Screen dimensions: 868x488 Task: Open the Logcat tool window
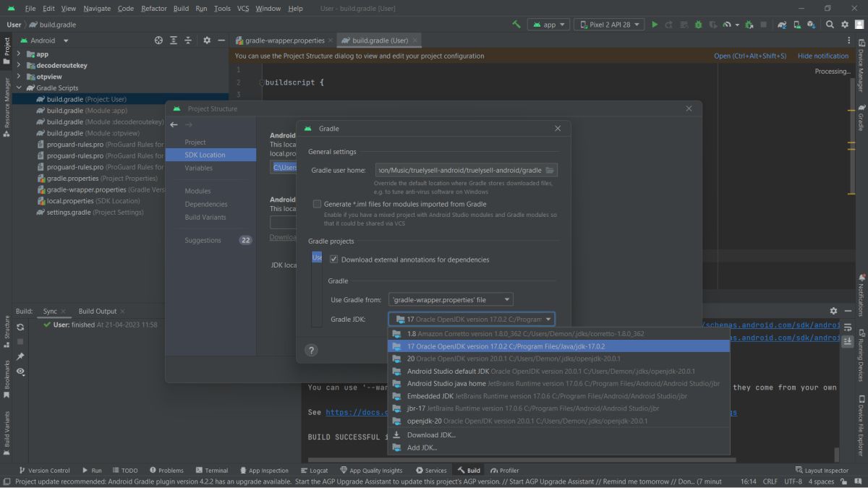tap(313, 470)
